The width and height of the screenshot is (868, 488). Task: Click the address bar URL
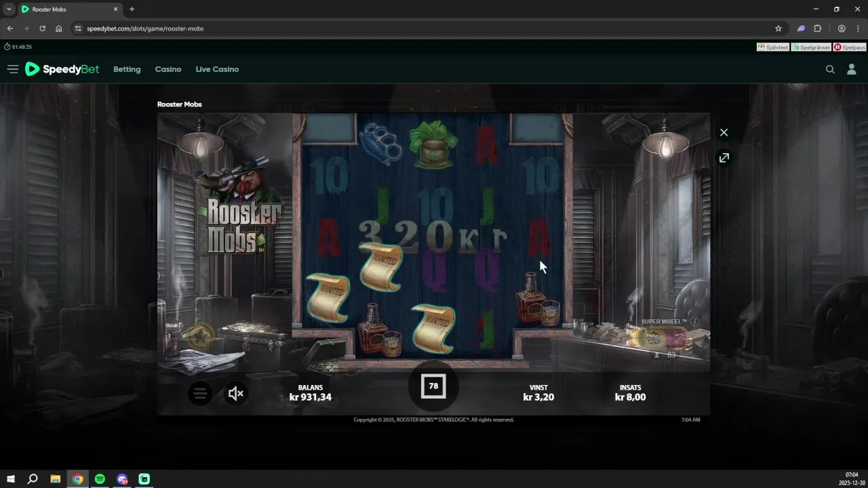click(x=145, y=28)
